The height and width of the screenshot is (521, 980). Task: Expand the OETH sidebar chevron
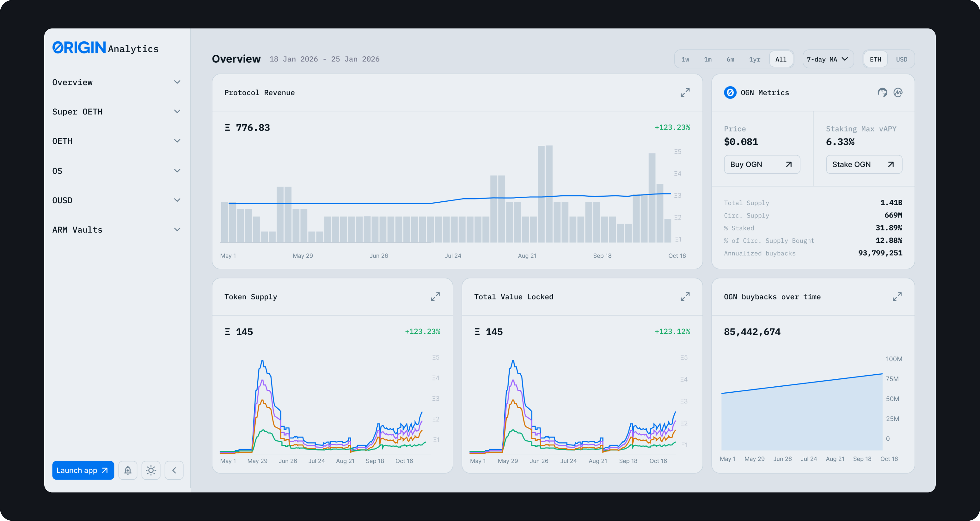177,141
